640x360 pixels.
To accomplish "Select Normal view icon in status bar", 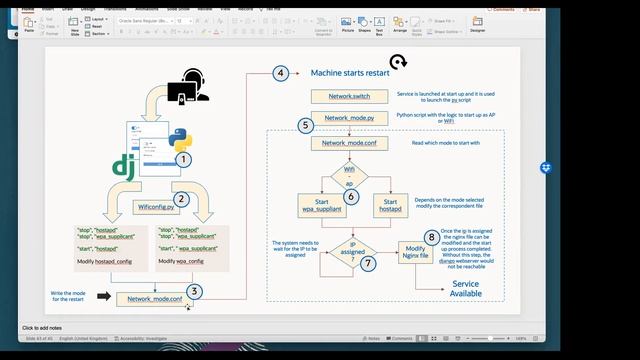I will tap(422, 338).
